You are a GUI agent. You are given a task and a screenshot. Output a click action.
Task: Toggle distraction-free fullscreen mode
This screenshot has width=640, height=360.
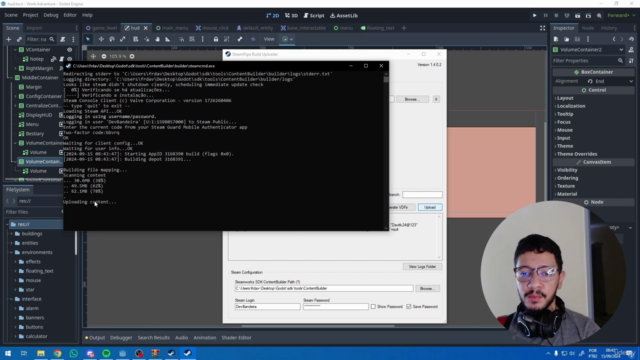click(542, 28)
